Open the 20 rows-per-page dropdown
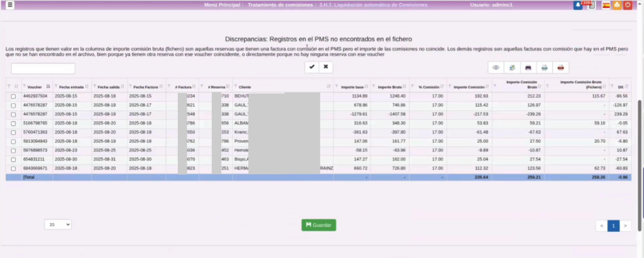Image resolution: width=644 pixels, height=258 pixels. pyautogui.click(x=58, y=225)
